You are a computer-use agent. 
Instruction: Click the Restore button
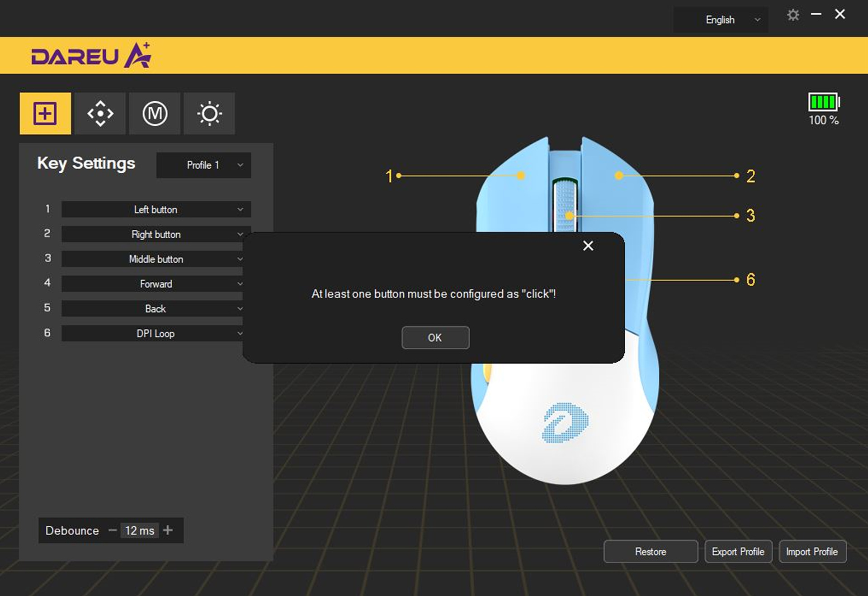(x=650, y=551)
